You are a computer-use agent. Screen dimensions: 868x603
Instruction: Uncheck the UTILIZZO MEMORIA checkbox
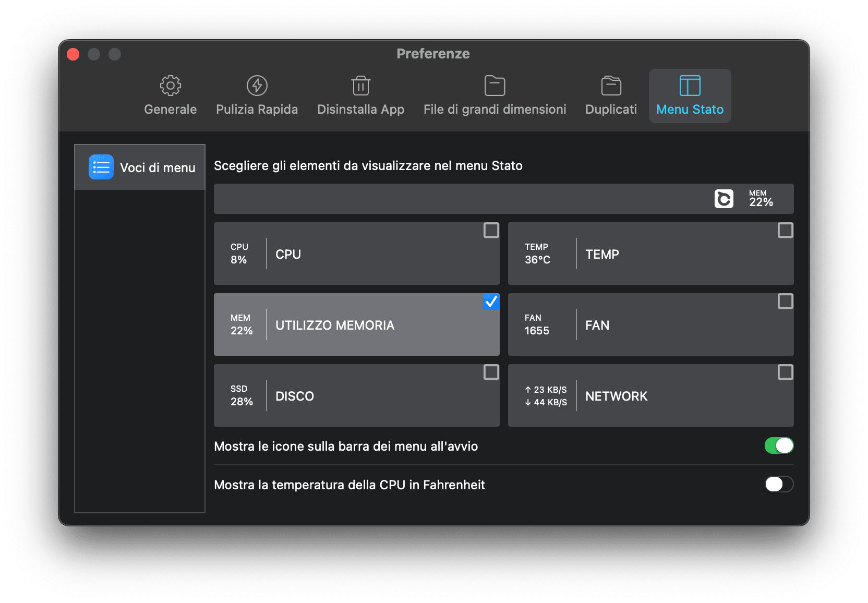tap(491, 301)
